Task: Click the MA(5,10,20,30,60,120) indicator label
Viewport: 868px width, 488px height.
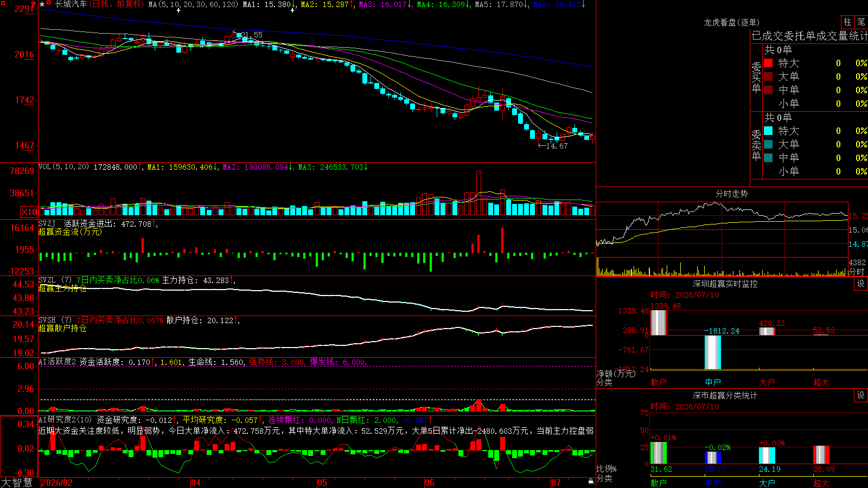Action: coord(194,4)
